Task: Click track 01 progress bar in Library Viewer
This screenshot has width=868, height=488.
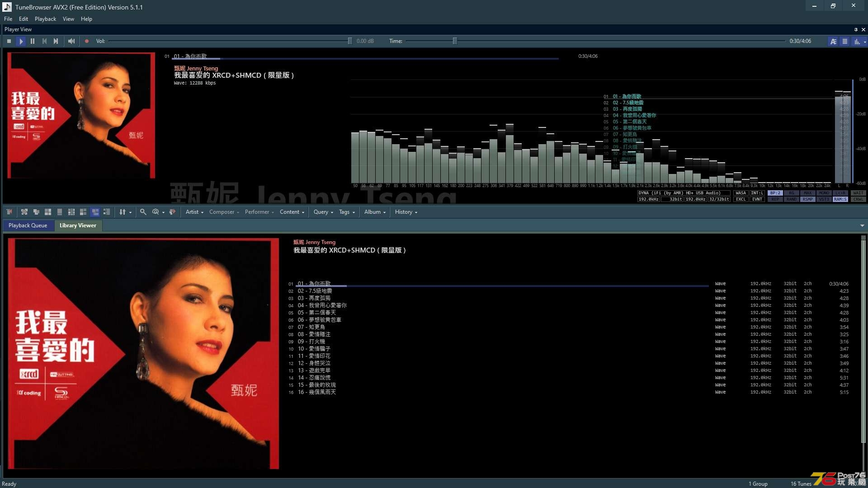Action: [x=503, y=286]
